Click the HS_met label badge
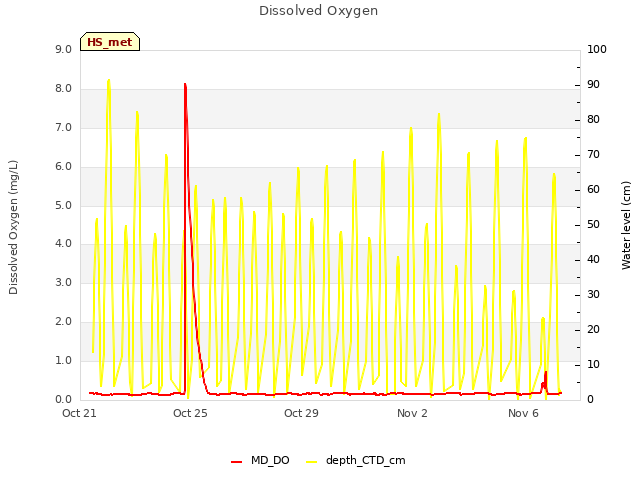Screen dimensions: 640x480 coord(110,42)
